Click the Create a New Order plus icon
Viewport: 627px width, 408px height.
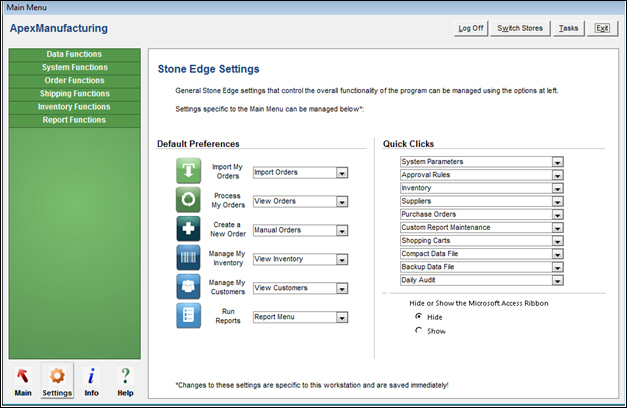[188, 228]
